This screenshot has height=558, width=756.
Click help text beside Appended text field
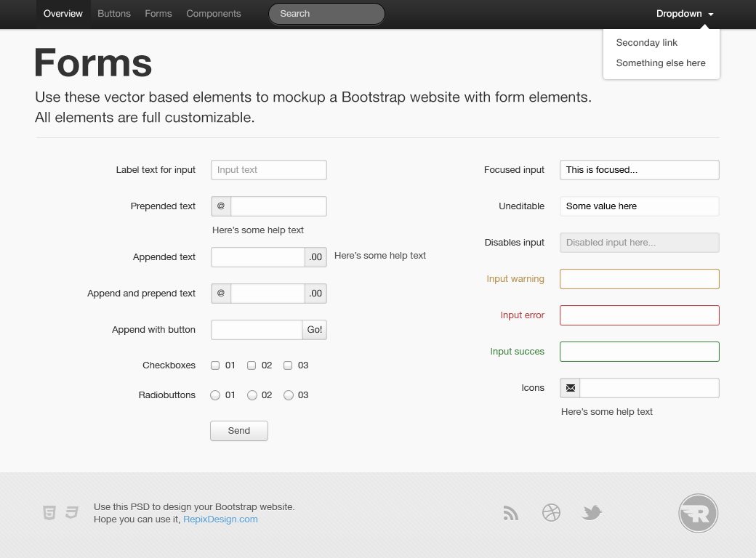pos(380,256)
